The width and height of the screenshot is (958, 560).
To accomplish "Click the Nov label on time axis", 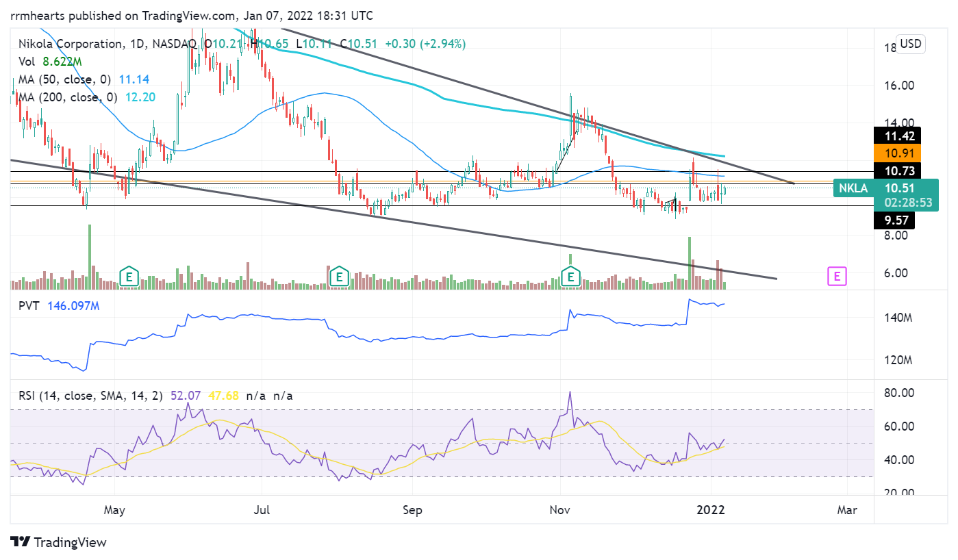I will coord(560,510).
